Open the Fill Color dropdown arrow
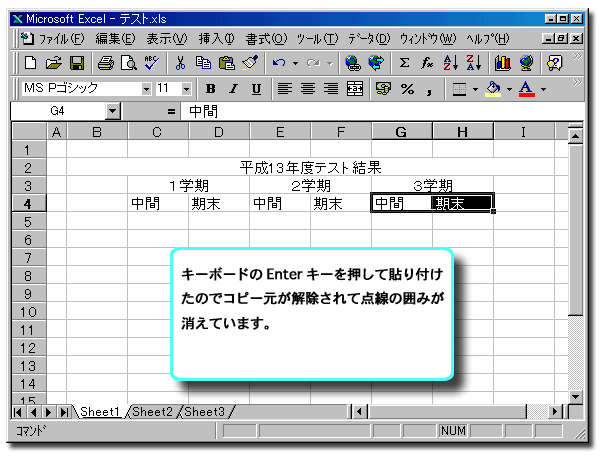This screenshot has height=456, width=600. click(509, 89)
